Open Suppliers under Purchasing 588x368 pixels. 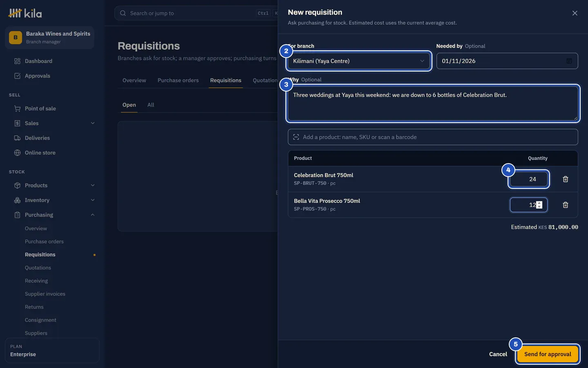point(36,333)
